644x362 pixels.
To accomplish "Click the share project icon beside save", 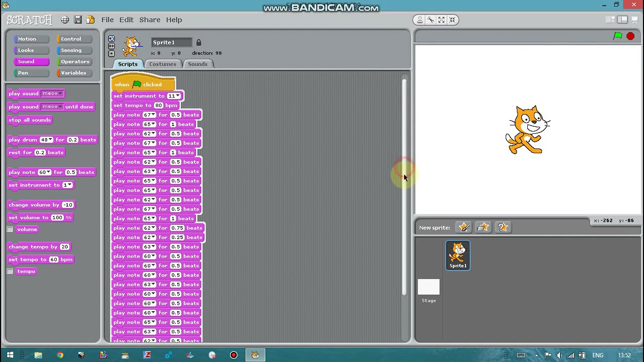I will tap(90, 20).
